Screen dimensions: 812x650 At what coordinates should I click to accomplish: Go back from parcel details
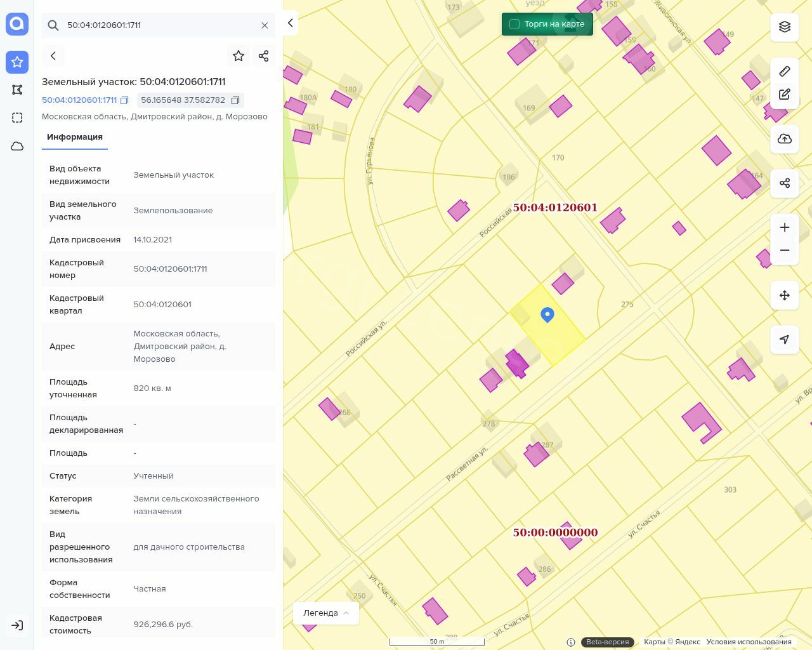click(x=53, y=56)
